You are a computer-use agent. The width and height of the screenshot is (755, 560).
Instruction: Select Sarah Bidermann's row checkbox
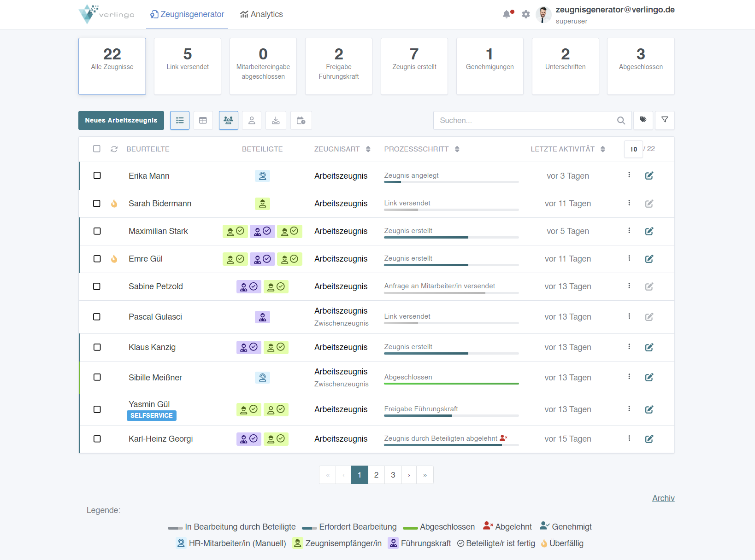tap(97, 204)
